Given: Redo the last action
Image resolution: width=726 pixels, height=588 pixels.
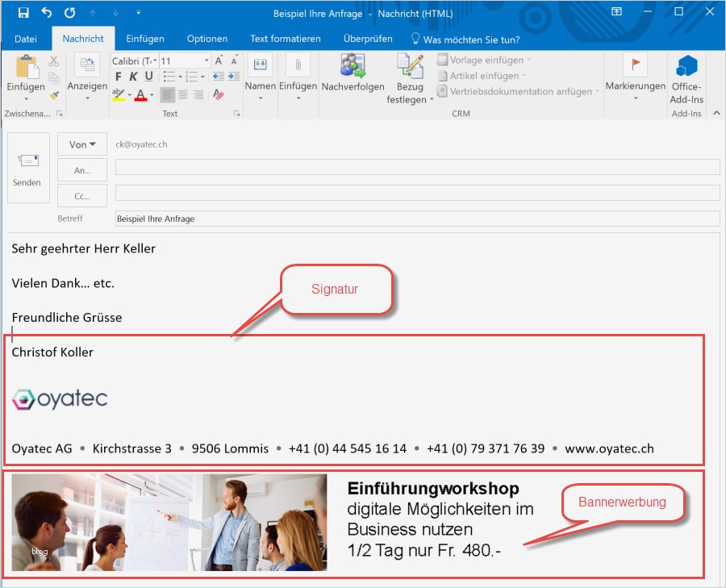Looking at the screenshot, I should coord(70,12).
